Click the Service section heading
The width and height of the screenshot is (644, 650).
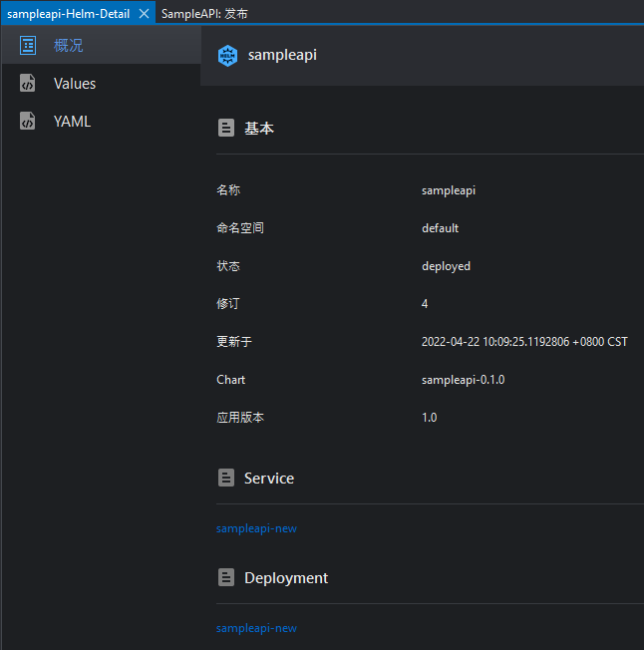coord(269,478)
